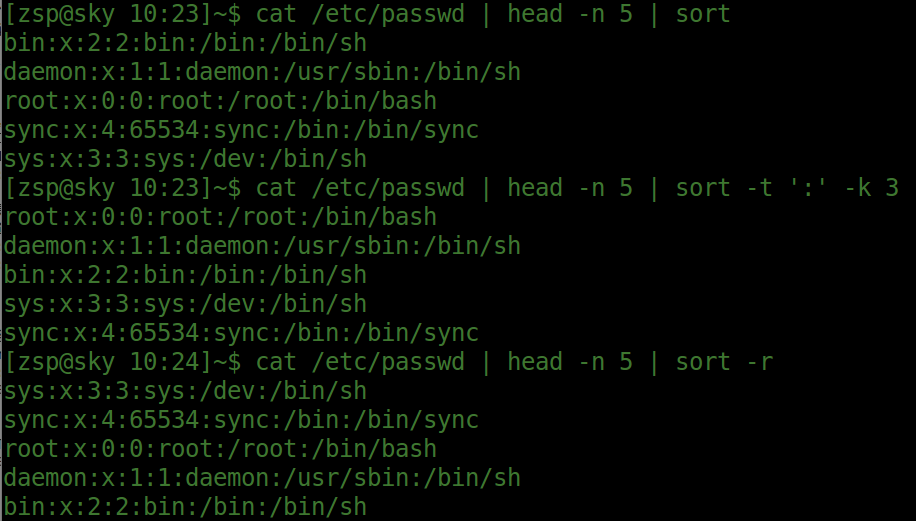Click the 'sort -r' command text
Image resolution: width=916 pixels, height=521 pixels.
(x=725, y=362)
